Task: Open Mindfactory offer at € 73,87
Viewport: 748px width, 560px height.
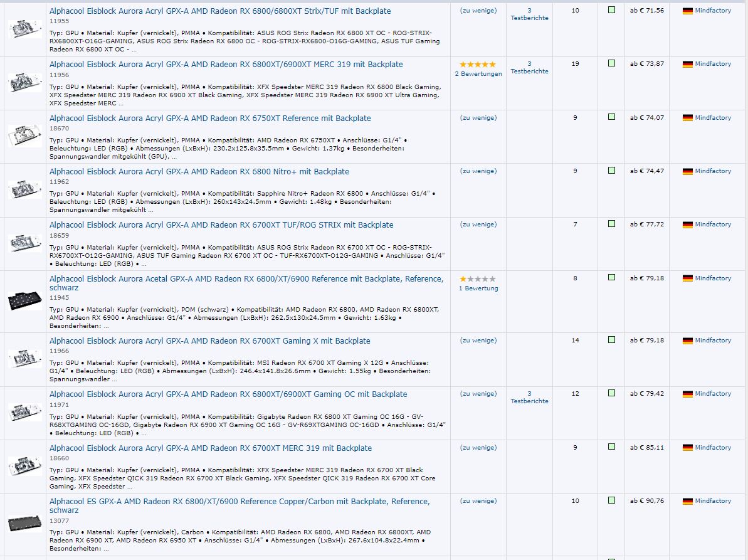Action: 713,64
